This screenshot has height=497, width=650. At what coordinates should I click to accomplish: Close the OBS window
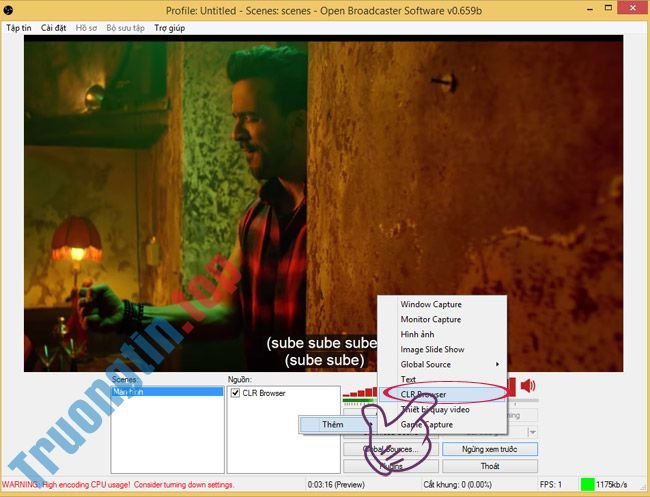coord(633,8)
